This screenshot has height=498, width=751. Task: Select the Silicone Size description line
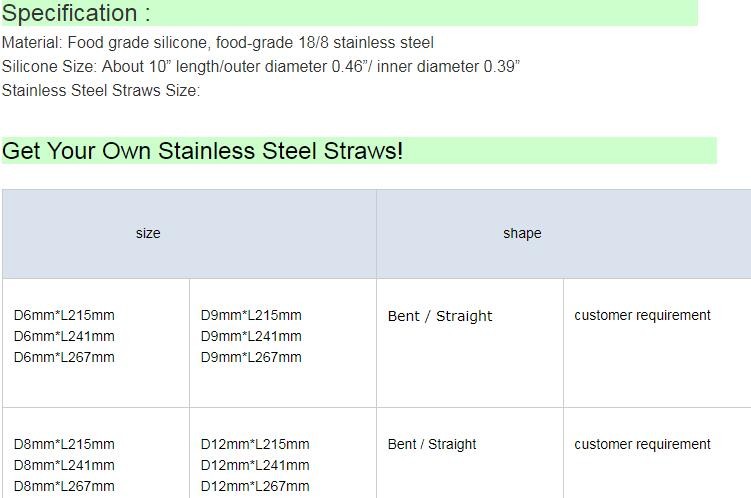[260, 67]
